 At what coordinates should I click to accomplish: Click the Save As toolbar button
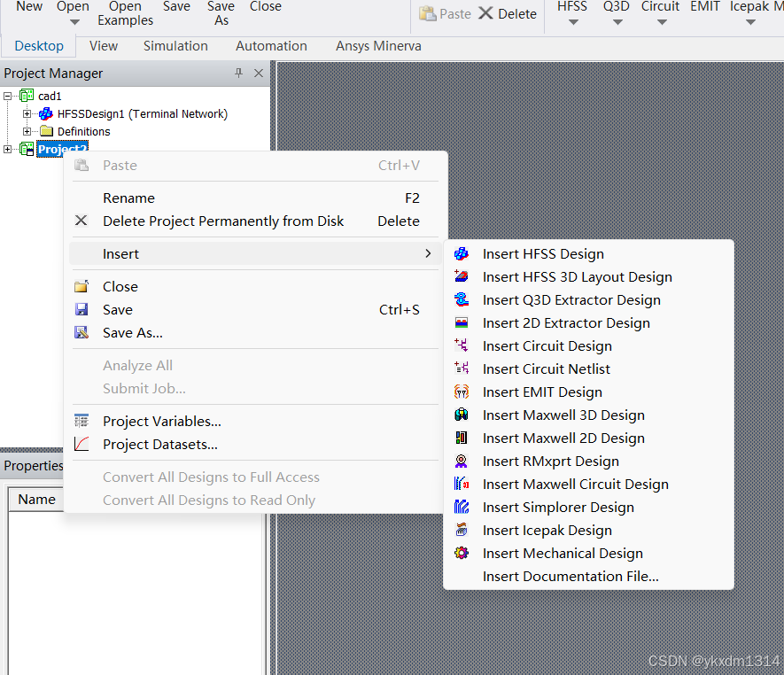point(221,13)
